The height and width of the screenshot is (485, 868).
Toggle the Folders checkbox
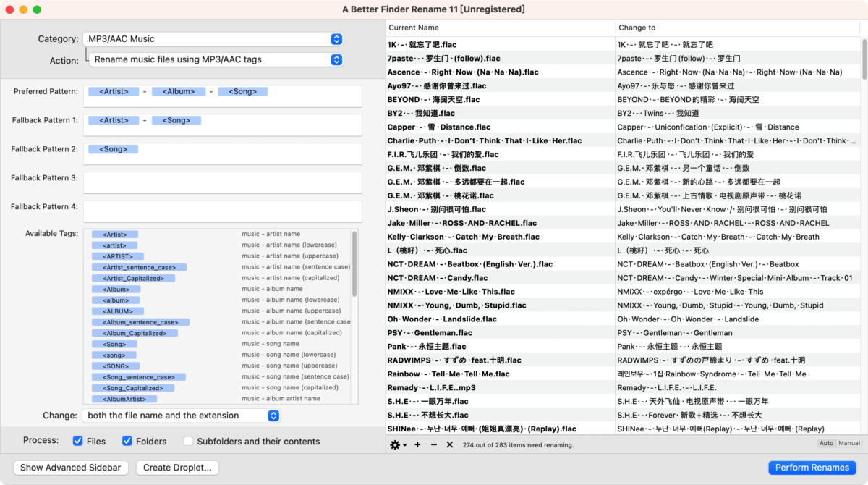coord(127,441)
